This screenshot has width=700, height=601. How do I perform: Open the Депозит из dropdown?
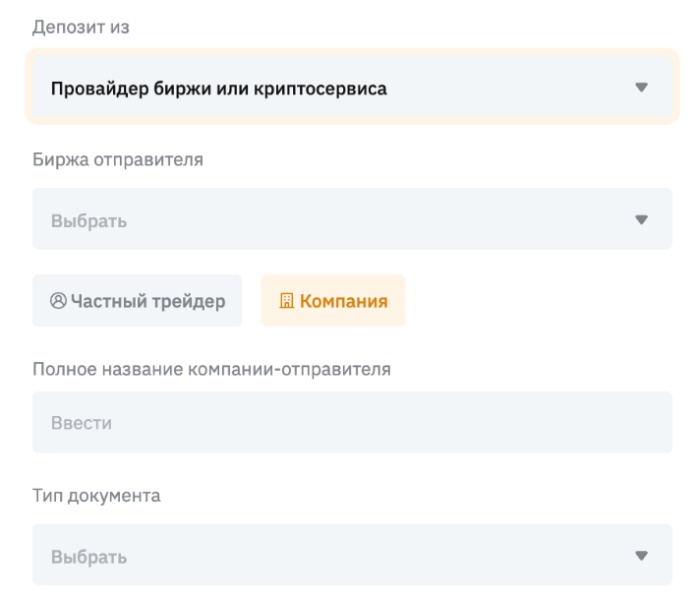pos(352,88)
